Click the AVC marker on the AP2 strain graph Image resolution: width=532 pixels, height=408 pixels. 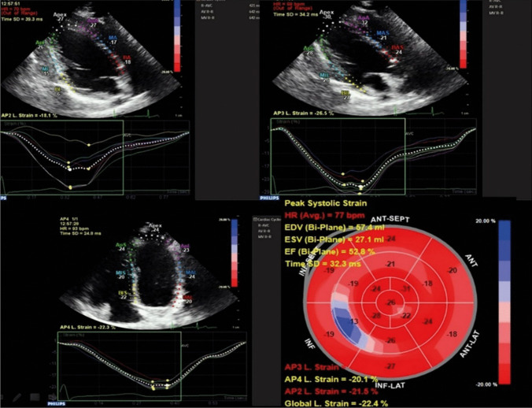(127, 135)
